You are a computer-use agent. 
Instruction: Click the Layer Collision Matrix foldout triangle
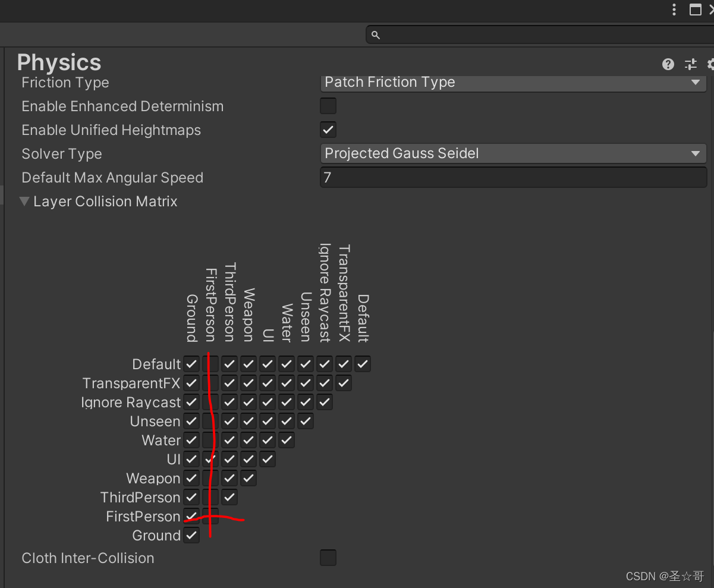[24, 201]
